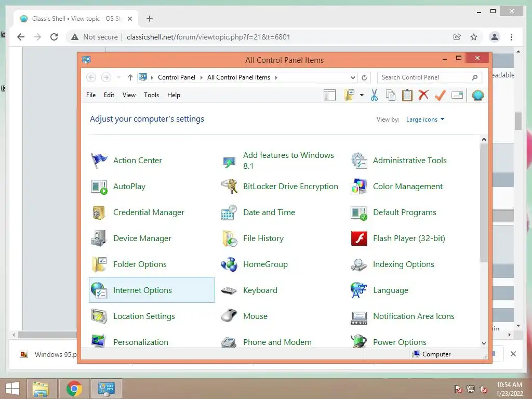This screenshot has width=532, height=399.
Task: Open the Phone and Modem link
Action: coord(277,342)
